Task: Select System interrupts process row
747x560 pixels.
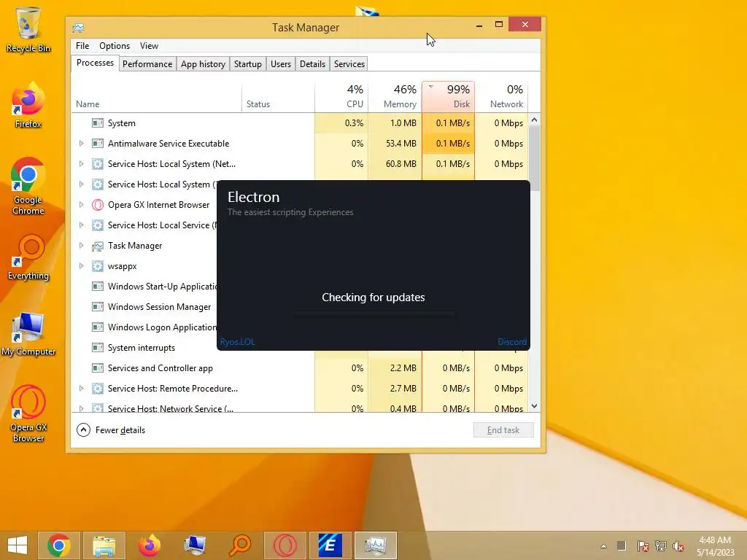Action: click(144, 348)
